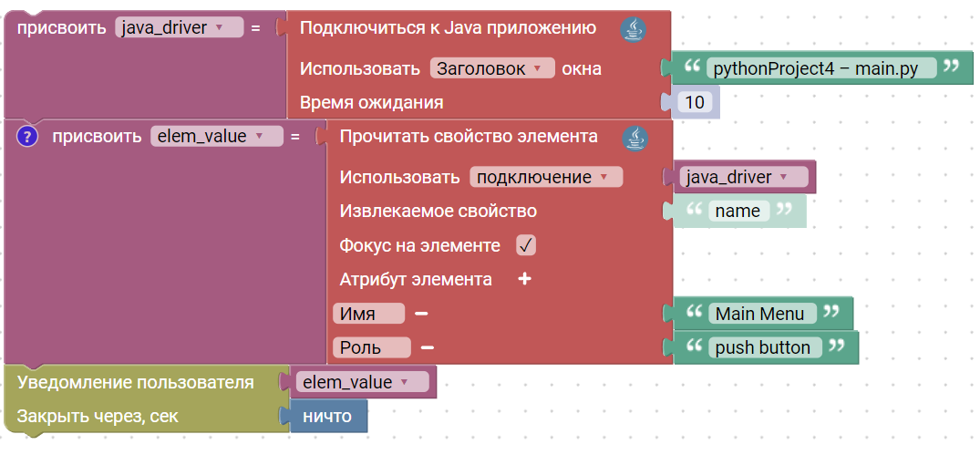Viewport: 980px width, 455px height.
Task: Open the подключение dropdown
Action: [x=546, y=177]
